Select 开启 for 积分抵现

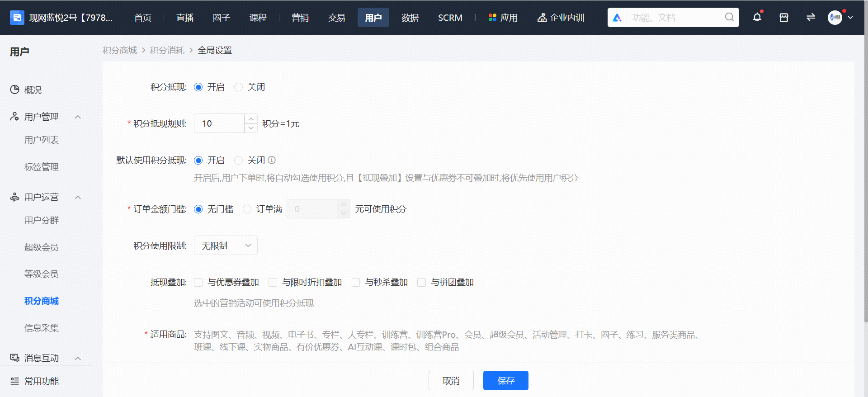pos(198,87)
